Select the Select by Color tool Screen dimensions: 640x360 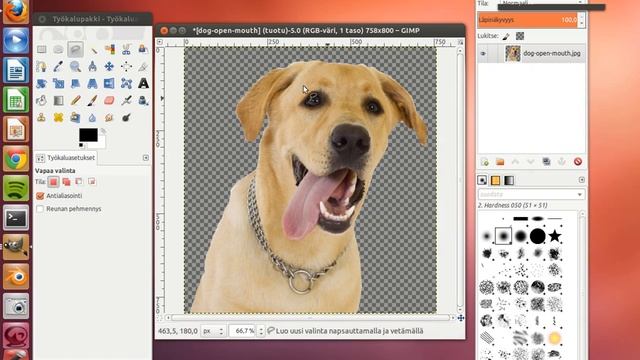click(109, 49)
